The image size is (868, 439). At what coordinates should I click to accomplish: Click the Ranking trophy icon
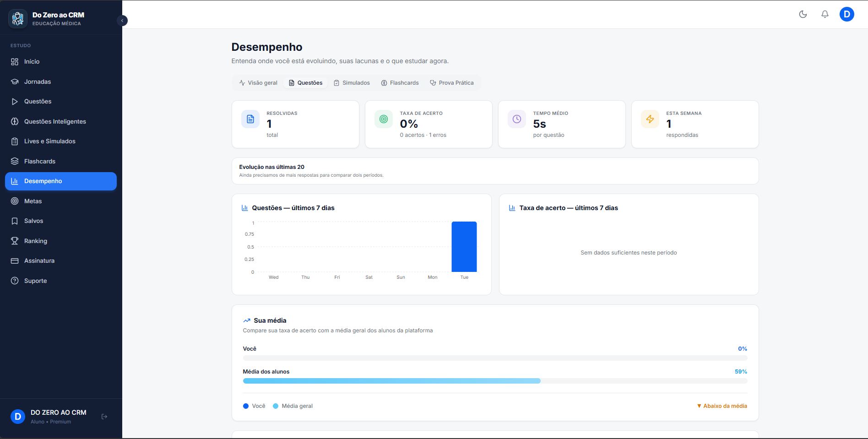pos(15,241)
